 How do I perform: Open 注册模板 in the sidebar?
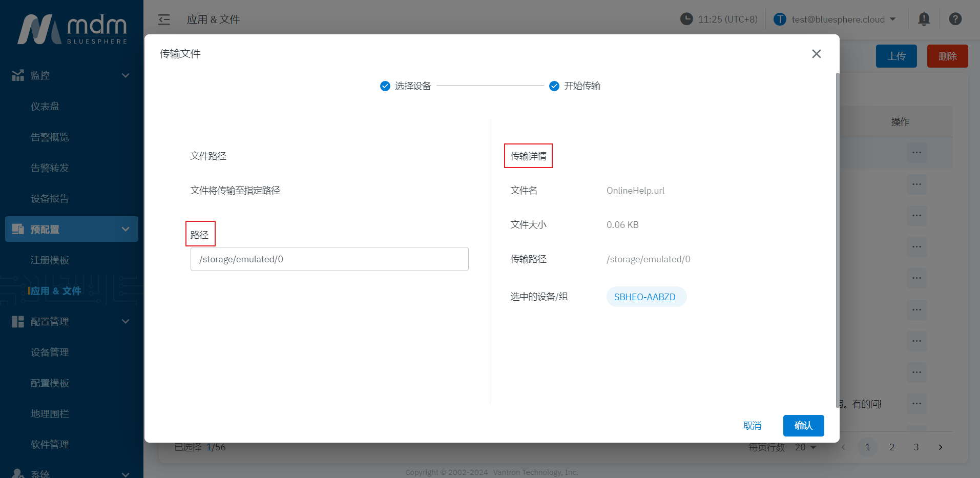tap(50, 260)
